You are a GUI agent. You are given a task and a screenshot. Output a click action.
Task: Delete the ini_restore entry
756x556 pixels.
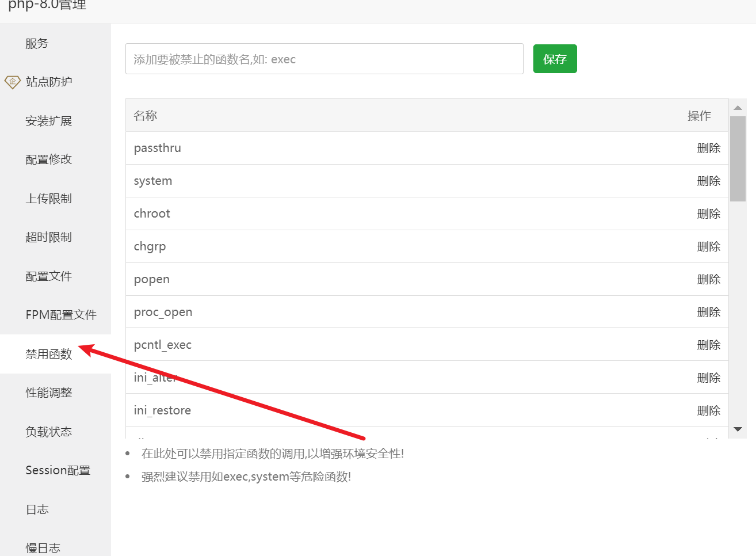[x=708, y=410]
